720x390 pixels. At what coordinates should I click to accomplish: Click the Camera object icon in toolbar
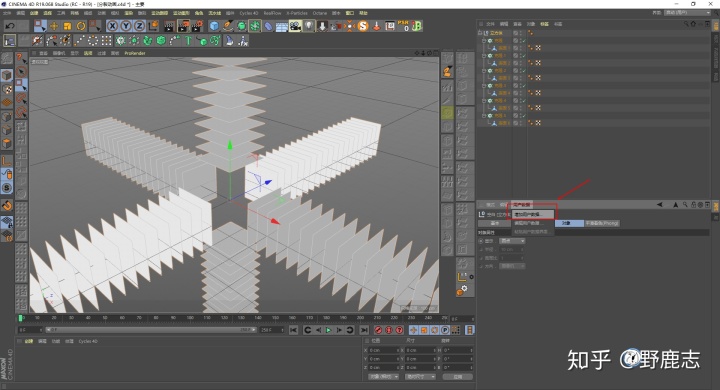pyautogui.click(x=295, y=26)
